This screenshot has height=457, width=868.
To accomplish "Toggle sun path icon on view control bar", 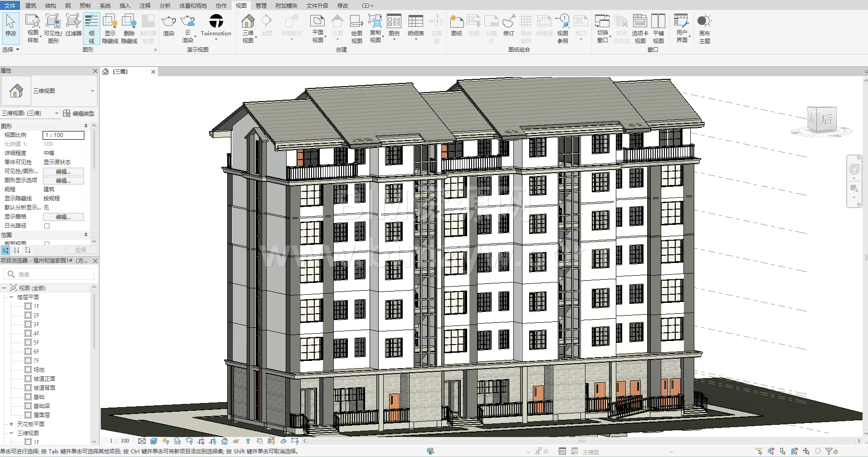I will [166, 441].
